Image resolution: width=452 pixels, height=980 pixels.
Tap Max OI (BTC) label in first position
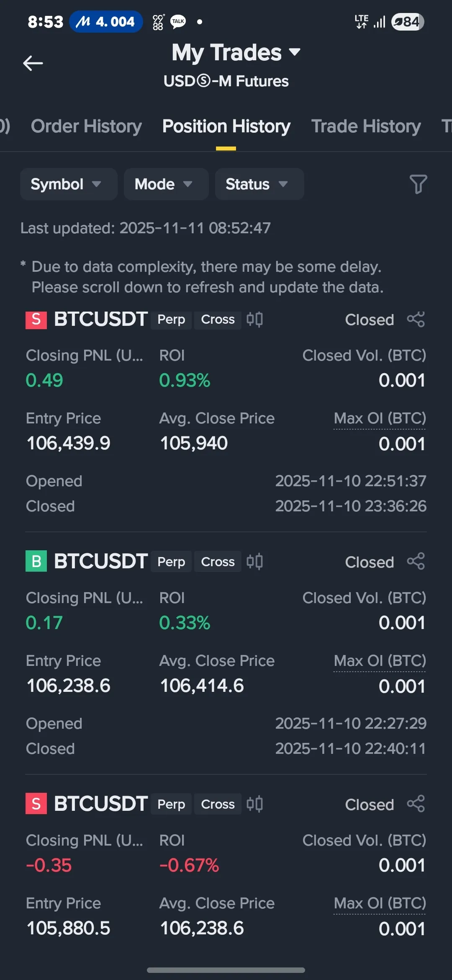pyautogui.click(x=380, y=418)
